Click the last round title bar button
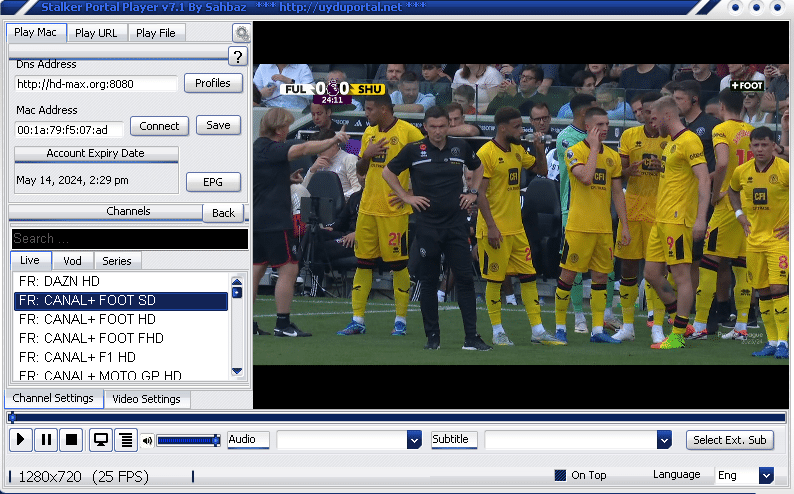Screen dimensions: 794x494 tap(777, 8)
